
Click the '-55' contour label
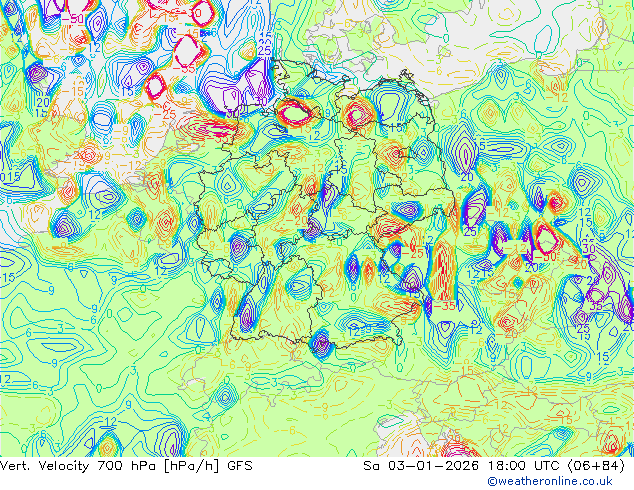coord(186,69)
